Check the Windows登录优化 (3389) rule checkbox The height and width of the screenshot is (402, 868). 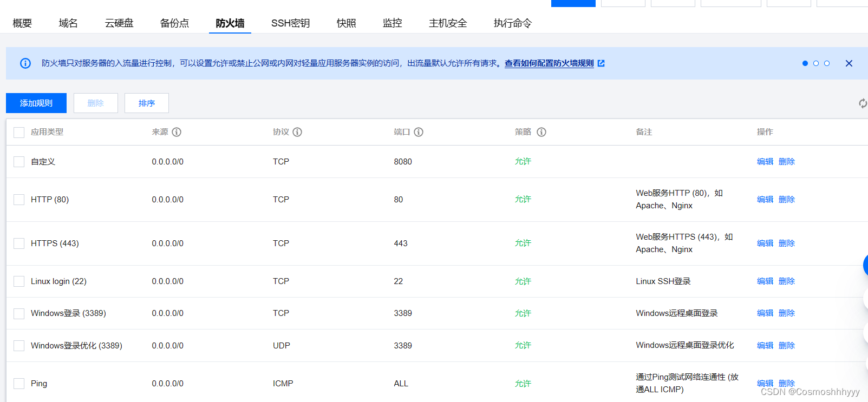(19, 346)
